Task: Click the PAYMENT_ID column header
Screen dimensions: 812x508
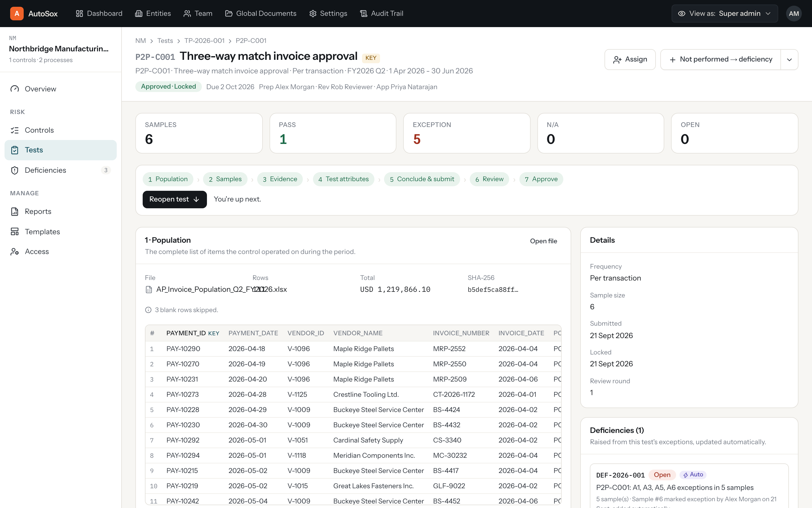Action: [x=193, y=333]
